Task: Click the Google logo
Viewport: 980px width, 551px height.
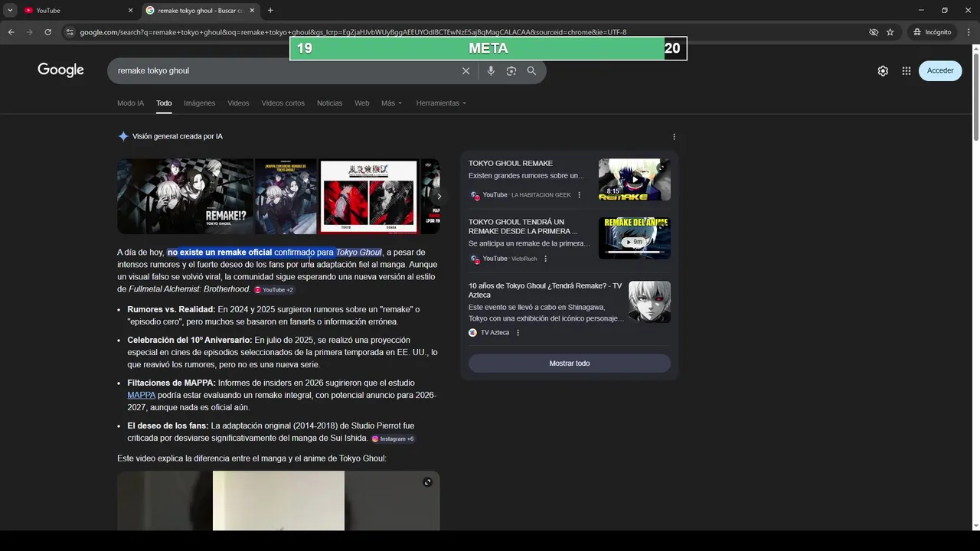Action: (60, 70)
